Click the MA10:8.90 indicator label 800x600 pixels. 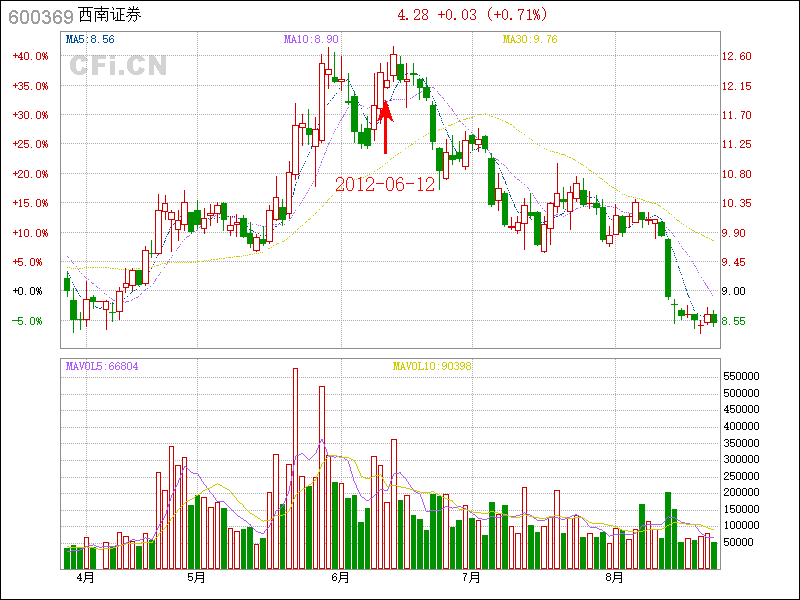click(311, 39)
